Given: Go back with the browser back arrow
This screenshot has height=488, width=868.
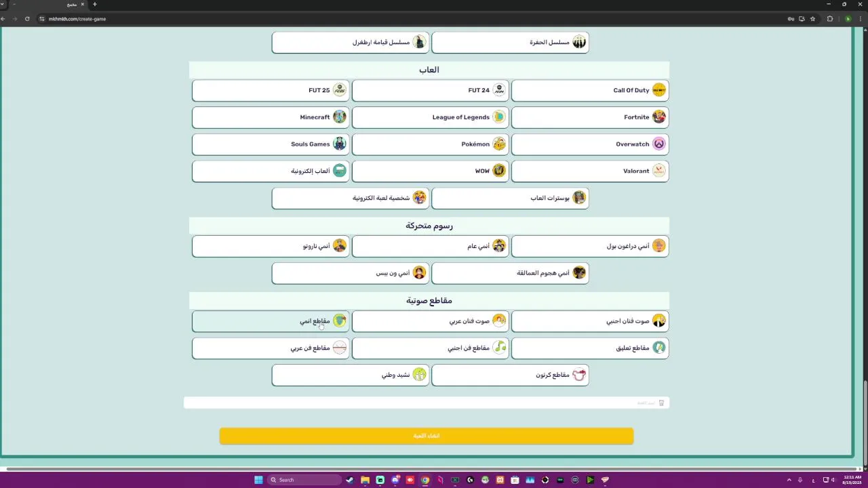Looking at the screenshot, I should click(4, 19).
